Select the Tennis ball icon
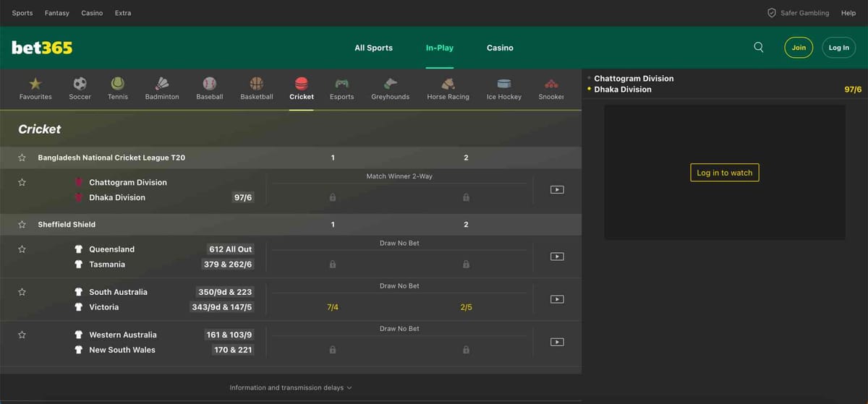868x404 pixels. 117,83
